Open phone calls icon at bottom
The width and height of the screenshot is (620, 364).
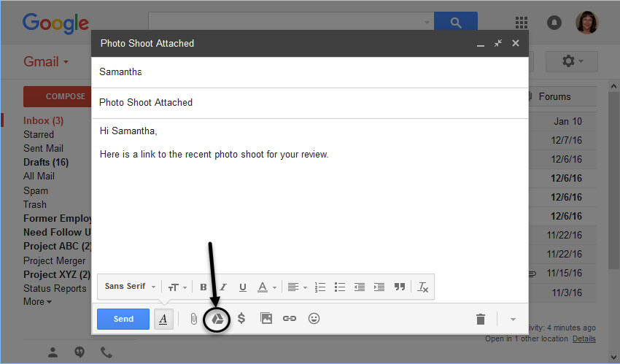click(106, 352)
